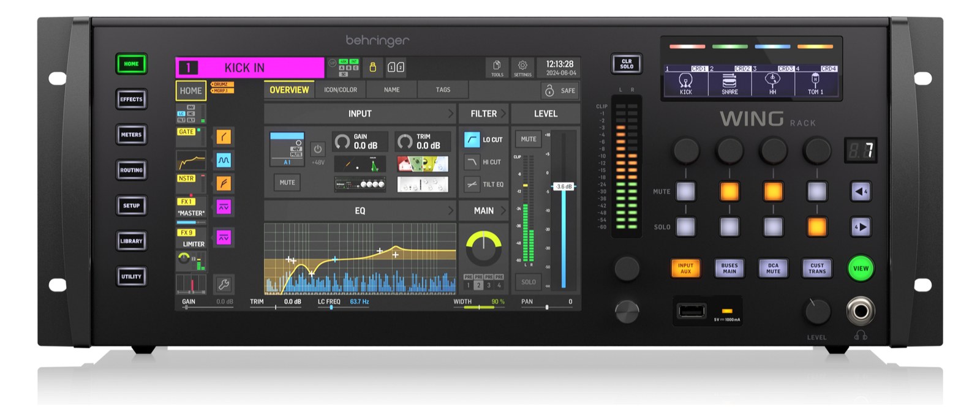This screenshot has width=980, height=420.
Task: Click the level fader handle at -3.6 dB
Action: [x=563, y=186]
